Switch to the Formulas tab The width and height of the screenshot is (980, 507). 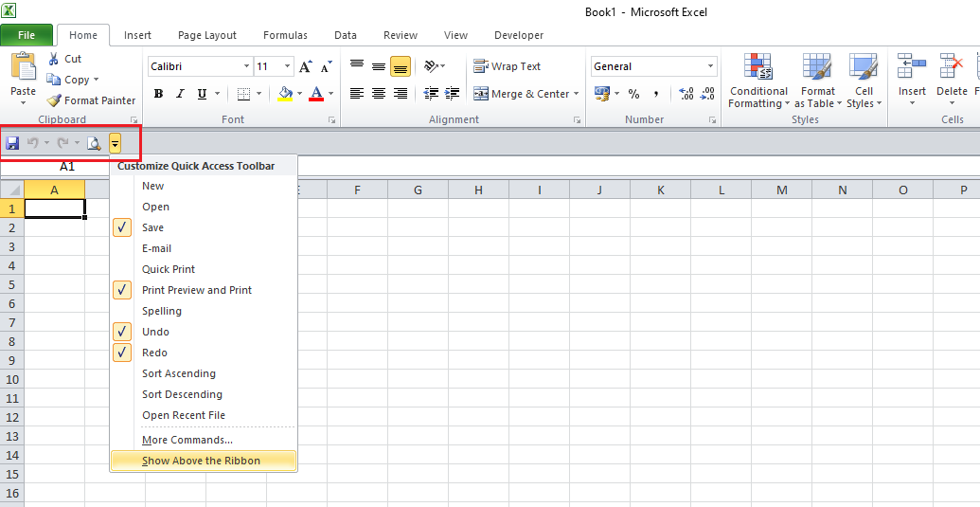click(285, 35)
